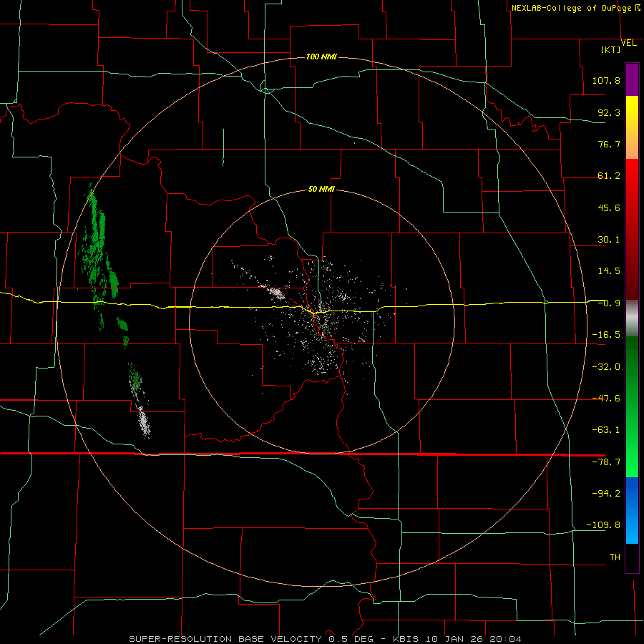Click the 14.5 legend value
The height and width of the screenshot is (644, 644).
609,271
